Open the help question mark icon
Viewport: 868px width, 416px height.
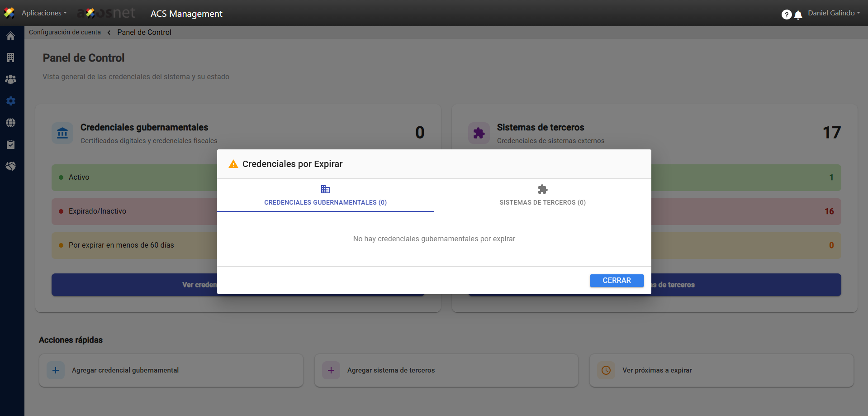(786, 14)
